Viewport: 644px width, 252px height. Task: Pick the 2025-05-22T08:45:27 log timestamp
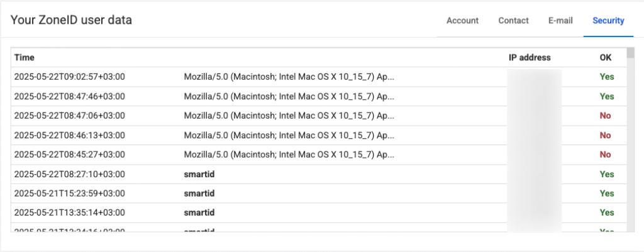coord(70,155)
